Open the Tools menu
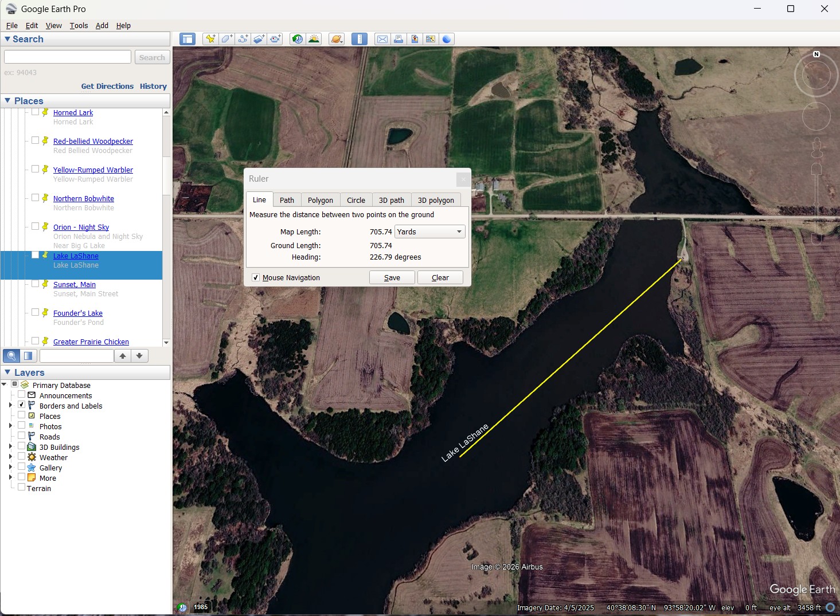 tap(79, 26)
